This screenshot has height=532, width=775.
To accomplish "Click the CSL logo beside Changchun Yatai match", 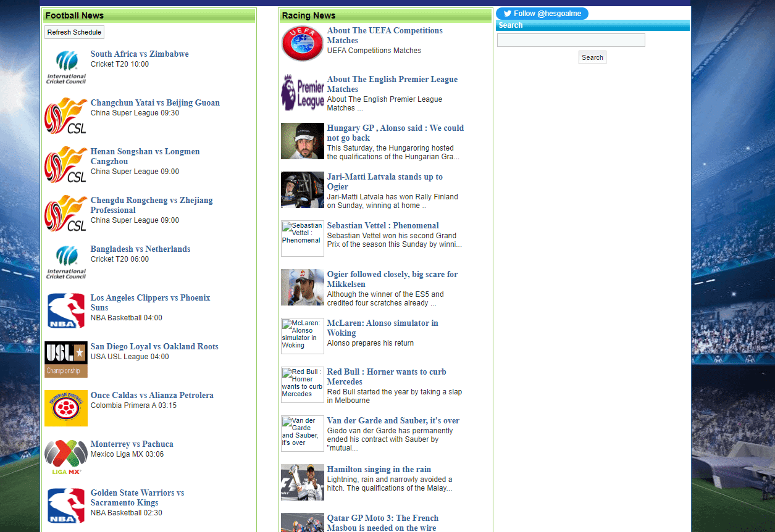I will pos(66,115).
